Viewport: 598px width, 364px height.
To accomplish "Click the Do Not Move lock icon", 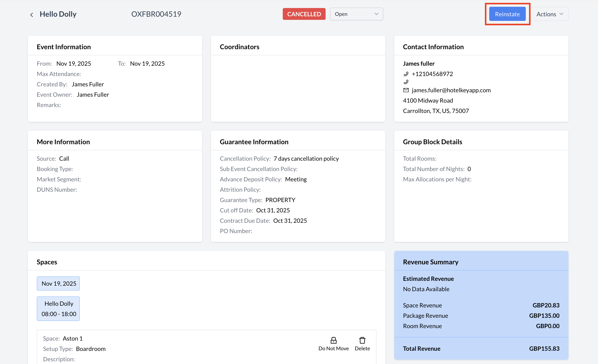I will (333, 340).
